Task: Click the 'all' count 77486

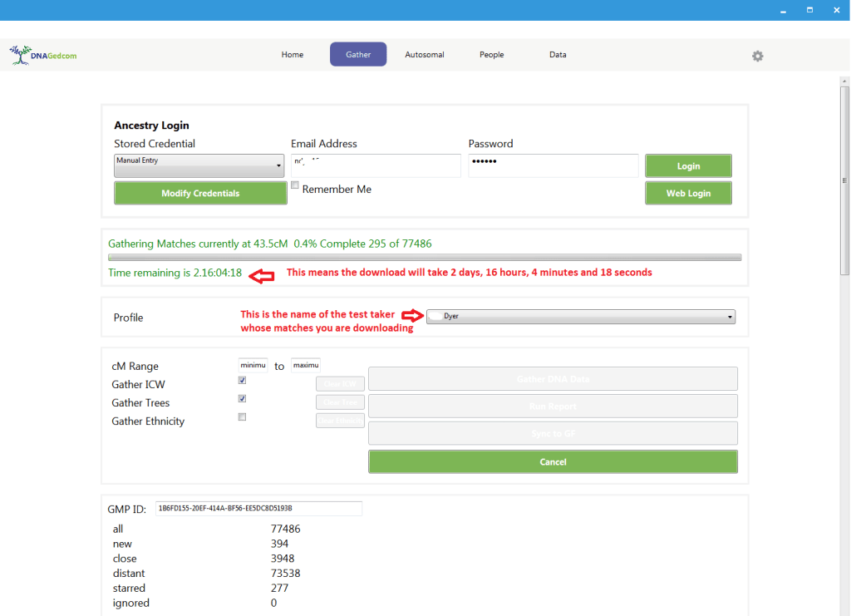Action: click(x=286, y=529)
